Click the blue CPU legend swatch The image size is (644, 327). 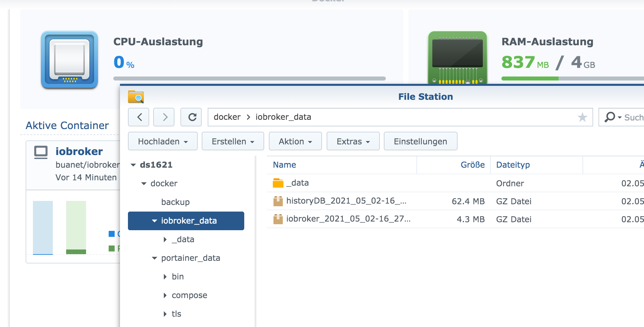pos(112,234)
